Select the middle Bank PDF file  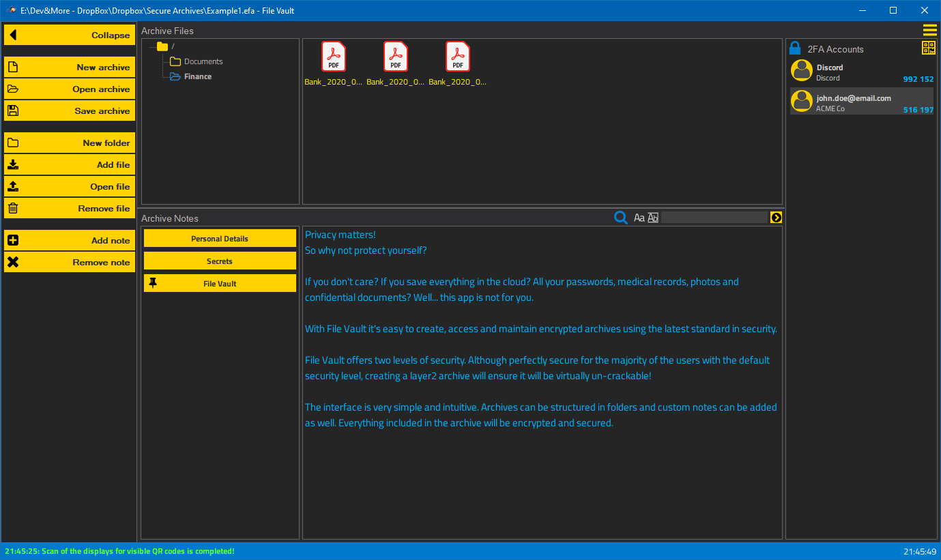[x=396, y=63]
